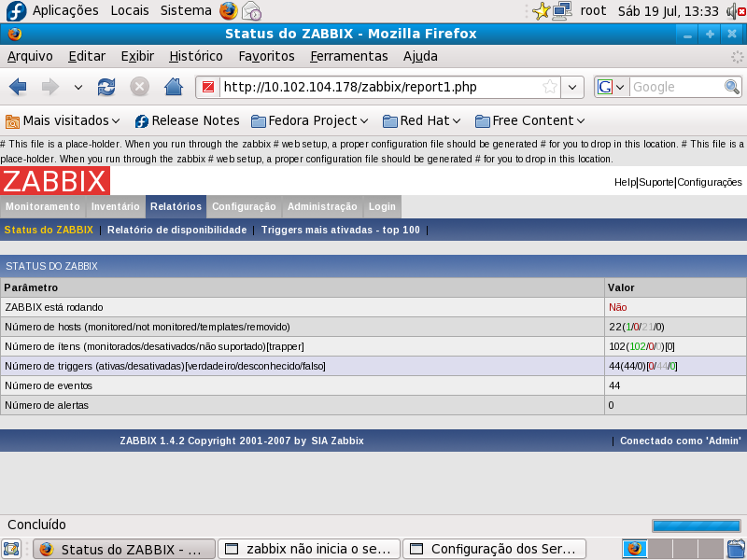
Task: Click the Suporte link
Action: [x=656, y=182]
